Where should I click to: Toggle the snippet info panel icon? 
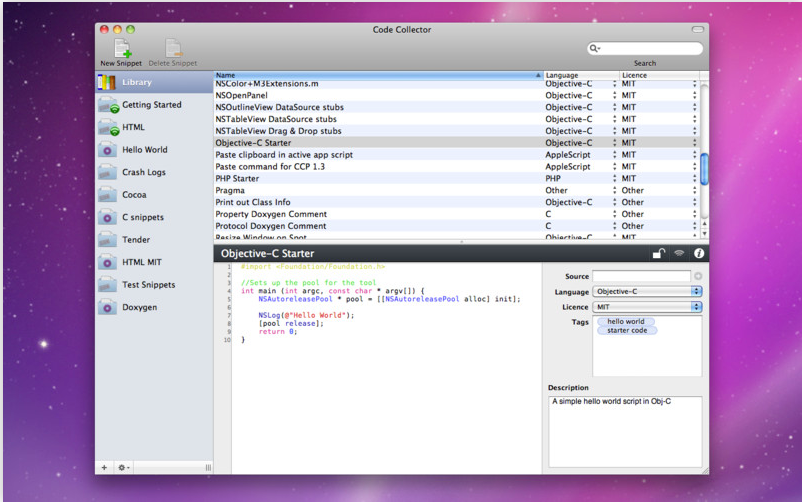[x=699, y=253]
